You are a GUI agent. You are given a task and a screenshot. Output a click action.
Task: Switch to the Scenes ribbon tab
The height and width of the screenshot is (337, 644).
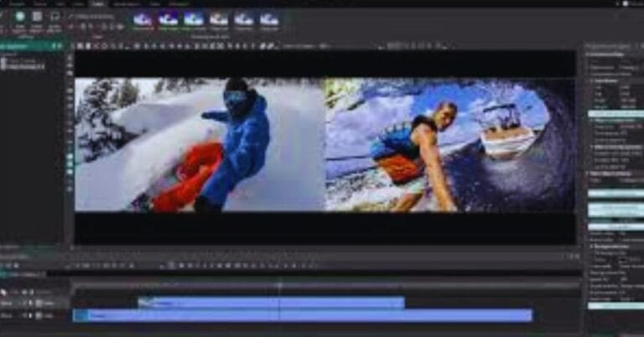[x=40, y=3]
